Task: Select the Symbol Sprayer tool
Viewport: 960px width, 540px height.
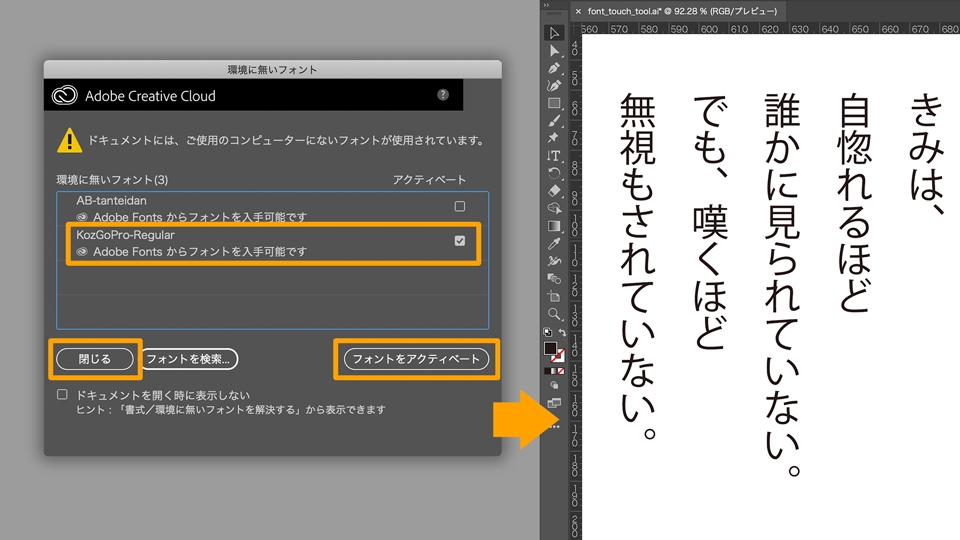Action: point(554,261)
